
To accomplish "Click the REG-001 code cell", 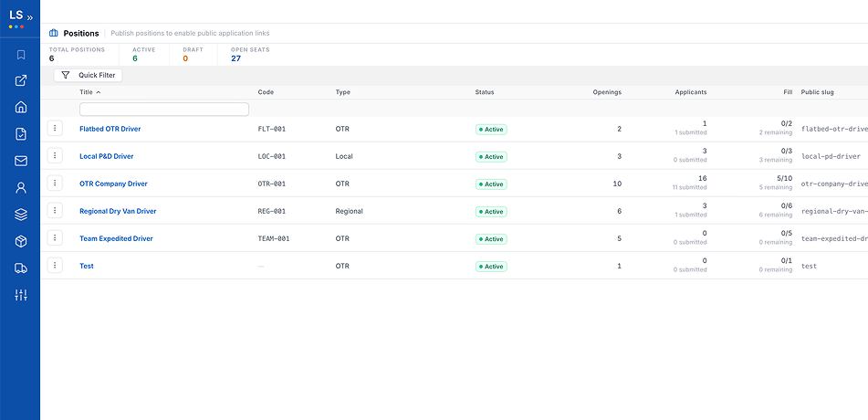I will point(272,211).
